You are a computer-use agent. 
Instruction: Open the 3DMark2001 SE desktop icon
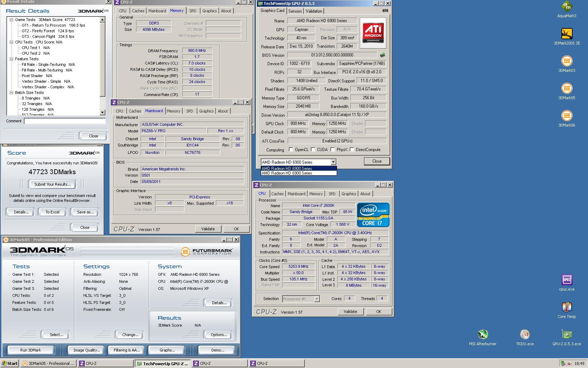[x=567, y=36]
